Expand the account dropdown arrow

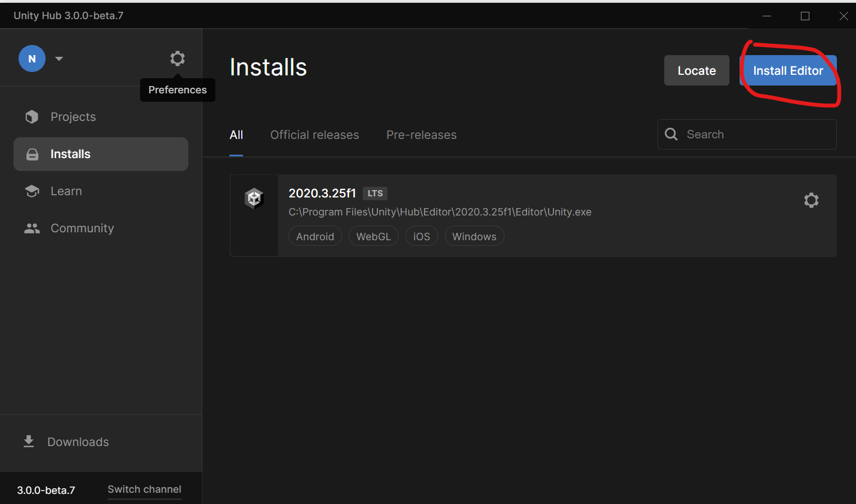pos(59,58)
